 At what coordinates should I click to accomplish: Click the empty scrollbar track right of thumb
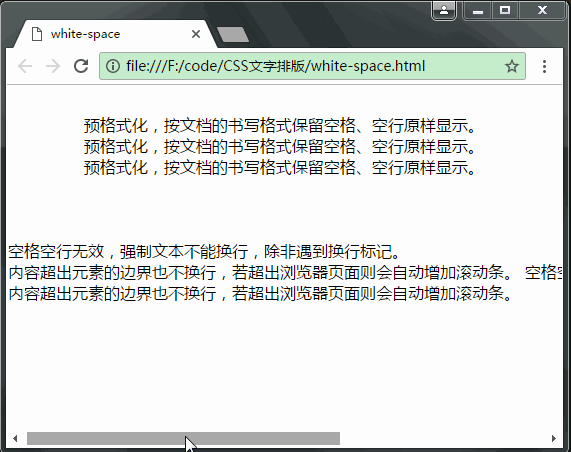[444, 438]
